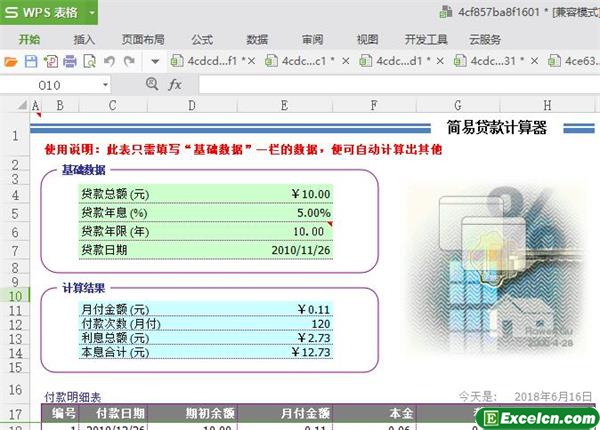The height and width of the screenshot is (430, 600).
Task: Open the 页面布局 ribbon tab
Action: (x=143, y=39)
